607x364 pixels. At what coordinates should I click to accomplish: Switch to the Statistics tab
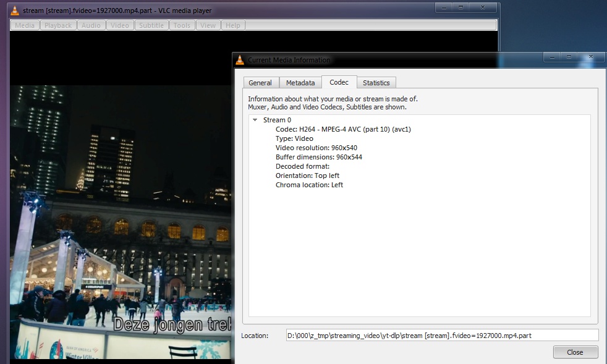point(376,82)
